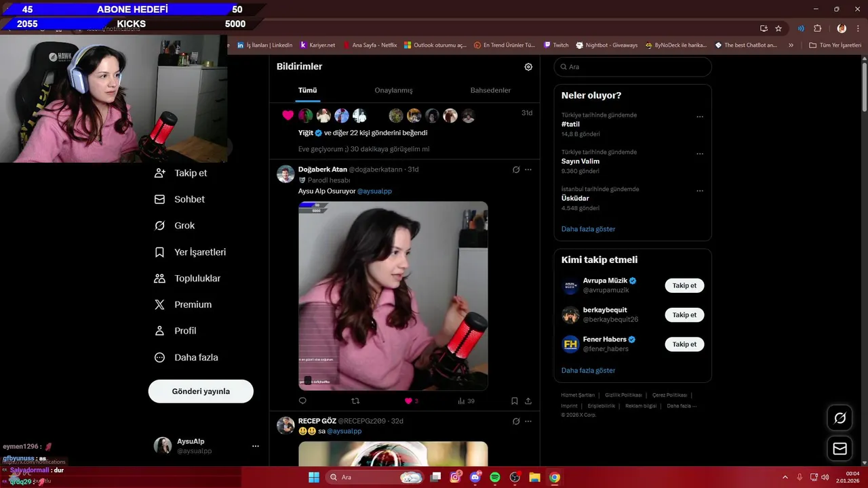
Task: Click the page vertical scrollbar
Action: [864, 87]
